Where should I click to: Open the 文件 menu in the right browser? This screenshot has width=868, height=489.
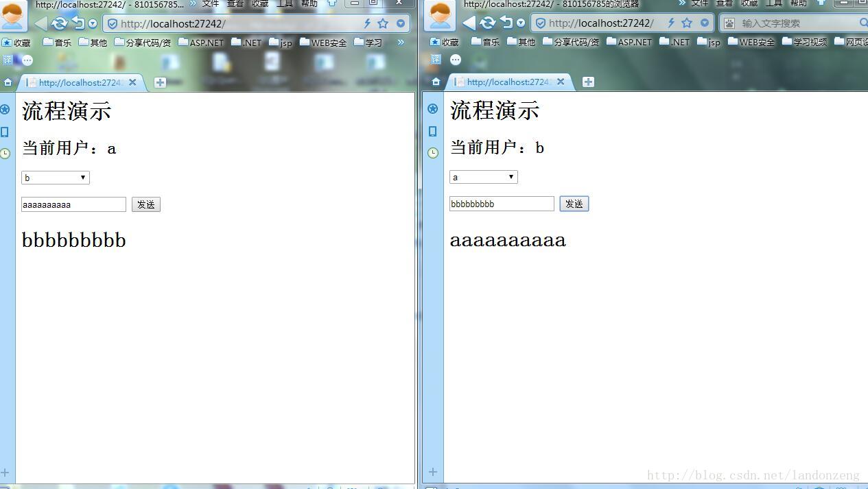[699, 3]
